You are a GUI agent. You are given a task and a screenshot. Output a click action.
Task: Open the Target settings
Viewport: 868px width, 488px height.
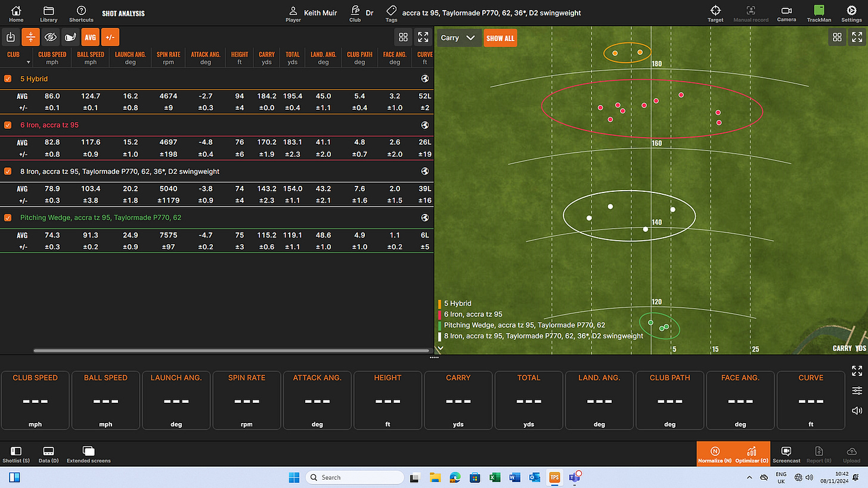pyautogui.click(x=715, y=14)
